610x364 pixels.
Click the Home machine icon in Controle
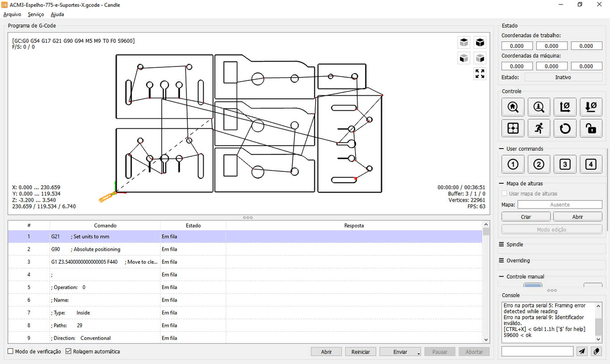point(513,107)
